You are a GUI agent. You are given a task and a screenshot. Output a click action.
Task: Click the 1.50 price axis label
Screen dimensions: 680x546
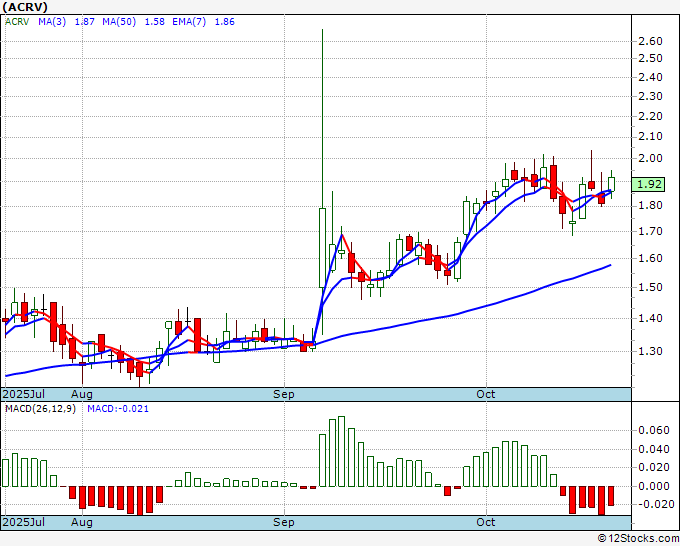click(x=651, y=287)
